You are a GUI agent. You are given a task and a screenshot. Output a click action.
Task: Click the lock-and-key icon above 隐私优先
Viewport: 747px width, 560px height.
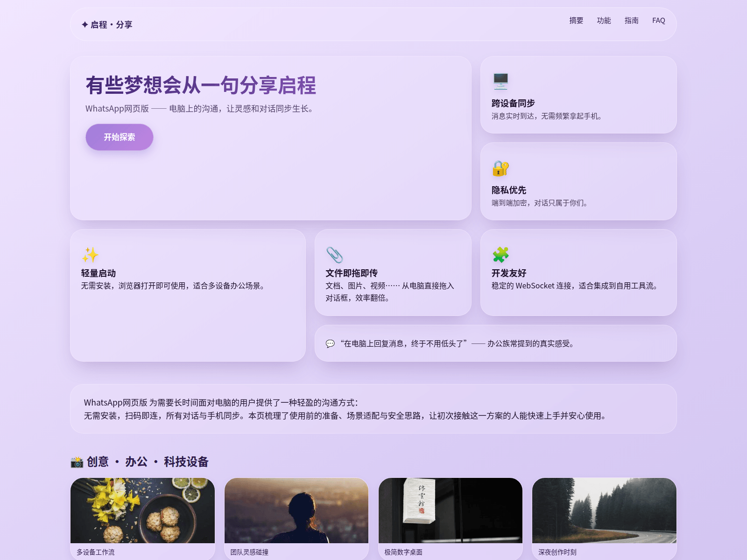tap(500, 168)
